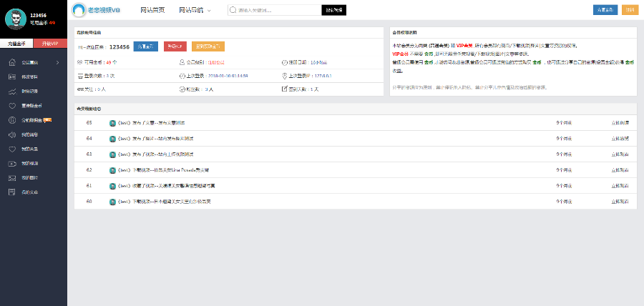Click the speaker icon in the sidebar
Image resolution: width=644 pixels, height=306 pixels.
pos(12,134)
